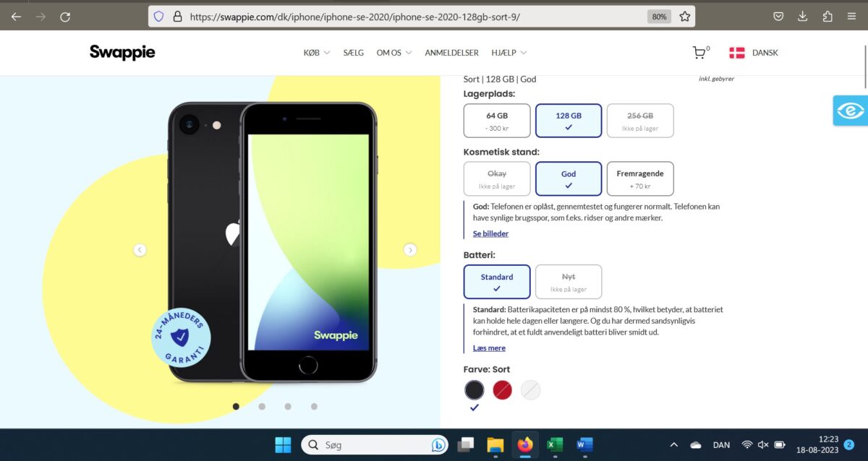Select 128 GB storage option
This screenshot has height=461, width=868.
coord(569,121)
